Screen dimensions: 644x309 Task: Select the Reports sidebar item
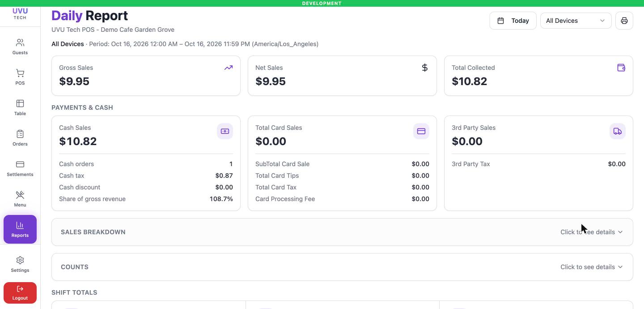coord(20,229)
